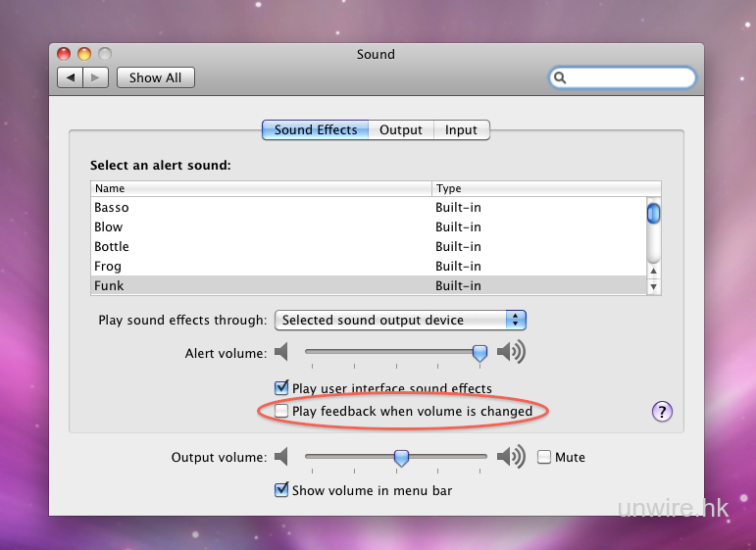Image resolution: width=756 pixels, height=550 pixels.
Task: Open the Play sound effects through dropdown
Action: pos(400,320)
